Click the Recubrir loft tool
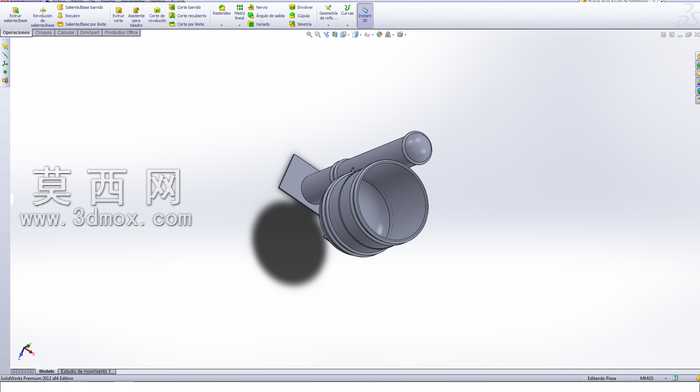The image size is (700, 392). pyautogui.click(x=69, y=16)
